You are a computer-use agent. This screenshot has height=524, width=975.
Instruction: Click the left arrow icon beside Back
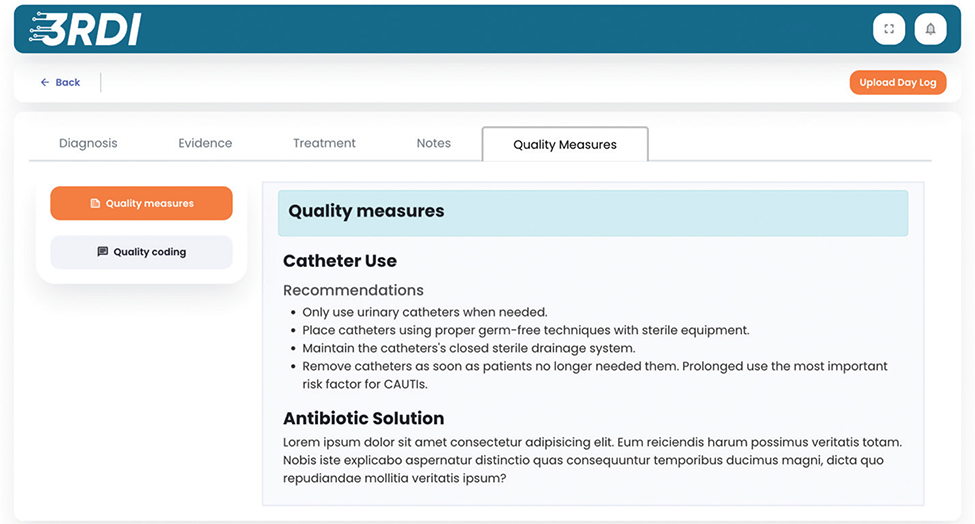45,82
